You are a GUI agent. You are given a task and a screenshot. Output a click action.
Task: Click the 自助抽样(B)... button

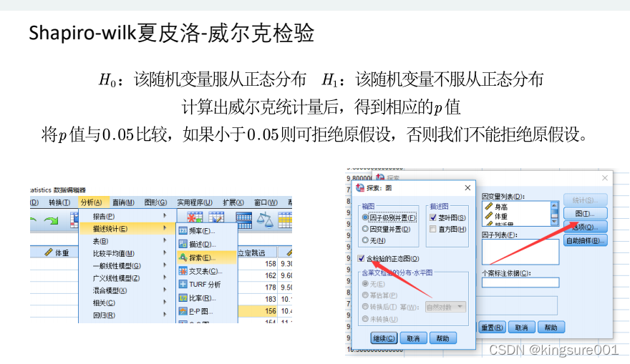(x=585, y=240)
